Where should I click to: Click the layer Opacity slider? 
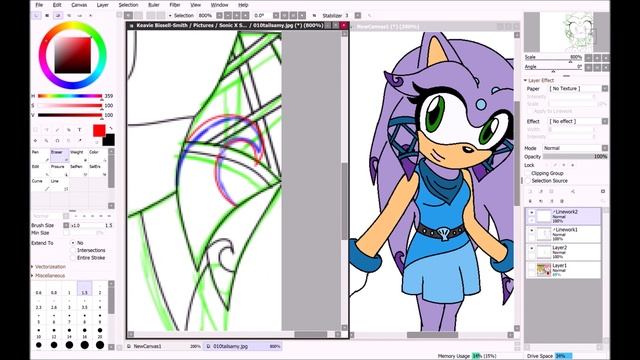575,157
